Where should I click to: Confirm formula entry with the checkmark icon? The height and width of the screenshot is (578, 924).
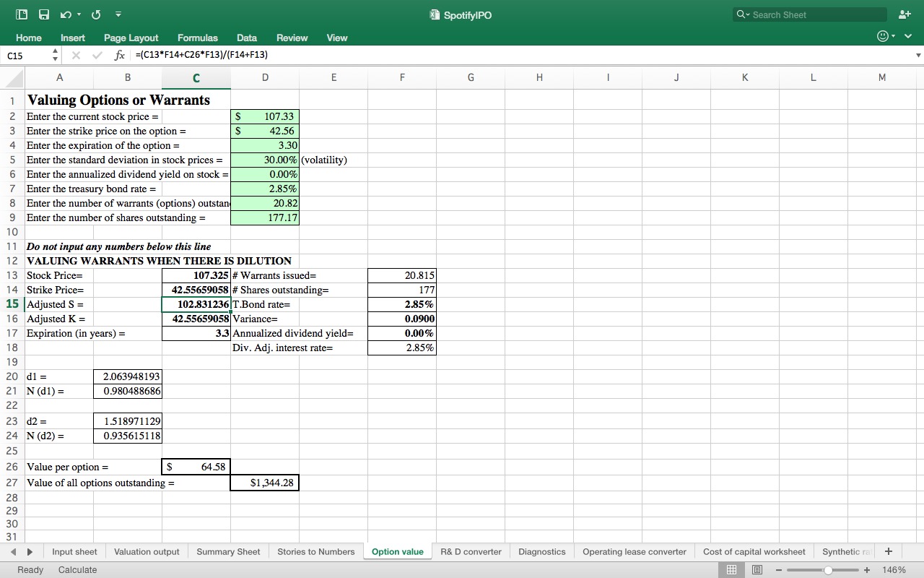click(x=95, y=54)
